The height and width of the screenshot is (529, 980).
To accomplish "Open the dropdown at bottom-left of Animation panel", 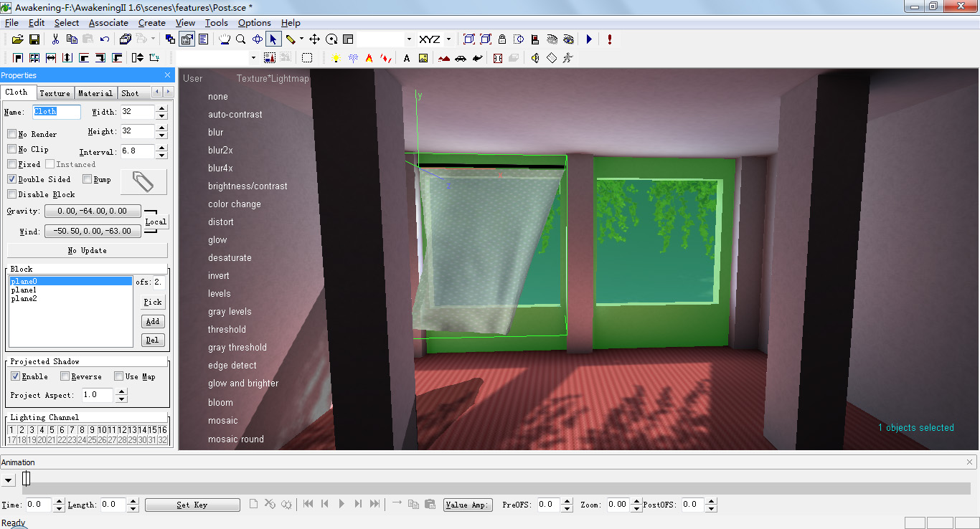I will tap(9, 478).
